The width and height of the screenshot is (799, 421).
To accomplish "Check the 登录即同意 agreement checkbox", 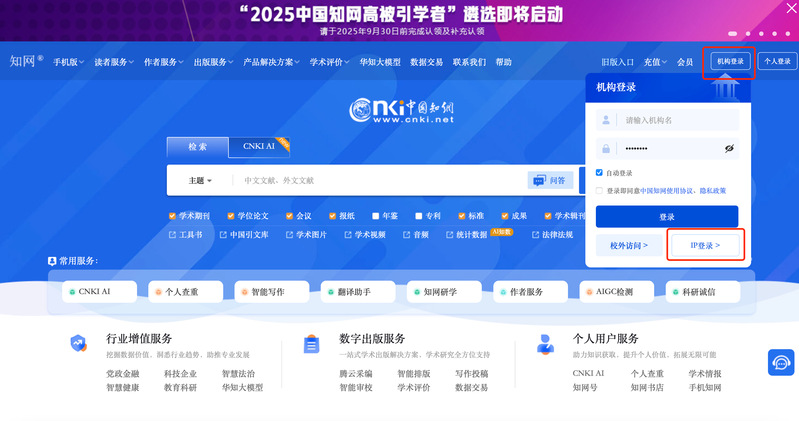I will click(x=599, y=191).
